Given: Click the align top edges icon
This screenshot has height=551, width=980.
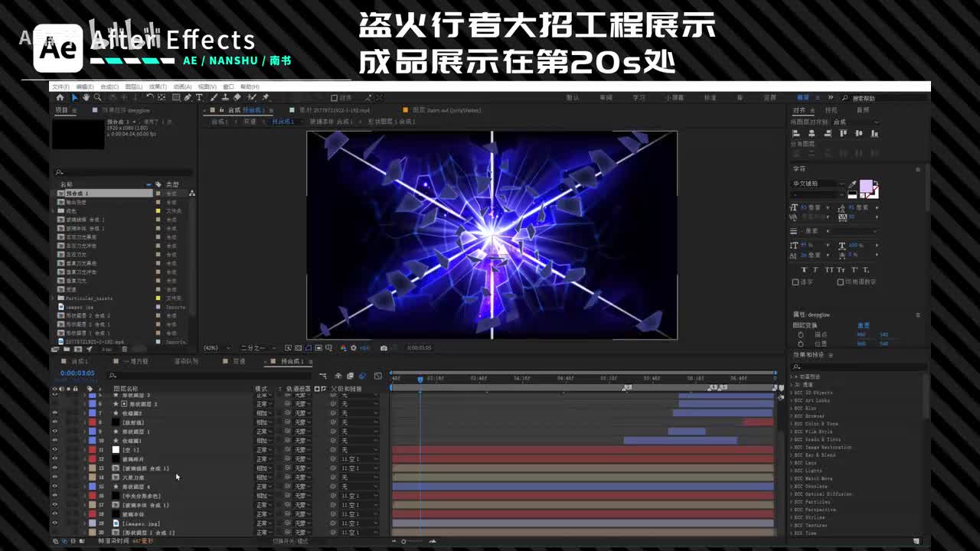Looking at the screenshot, I should pyautogui.click(x=844, y=133).
